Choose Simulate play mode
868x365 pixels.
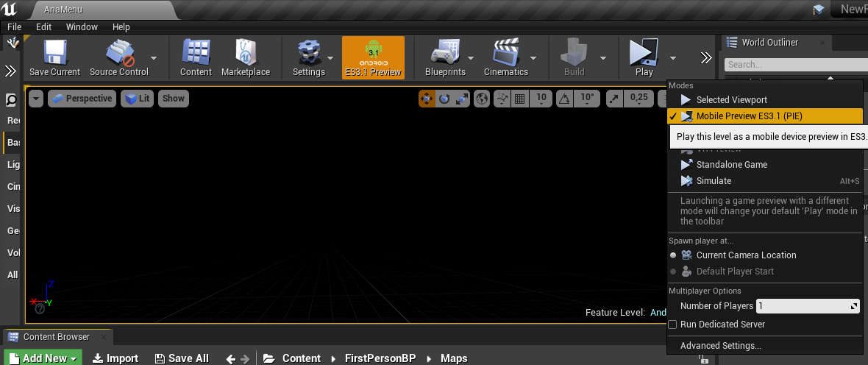(765, 180)
